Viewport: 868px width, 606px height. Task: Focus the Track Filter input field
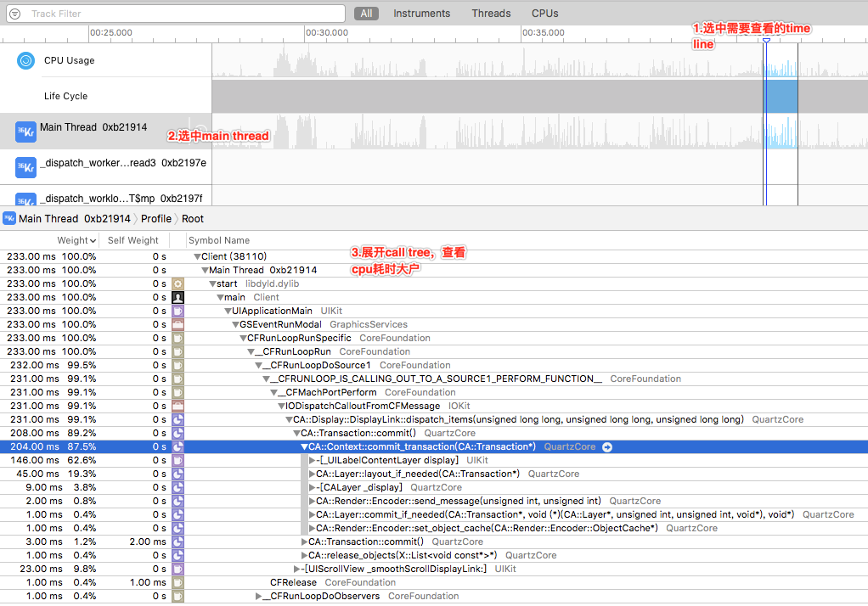click(x=176, y=14)
